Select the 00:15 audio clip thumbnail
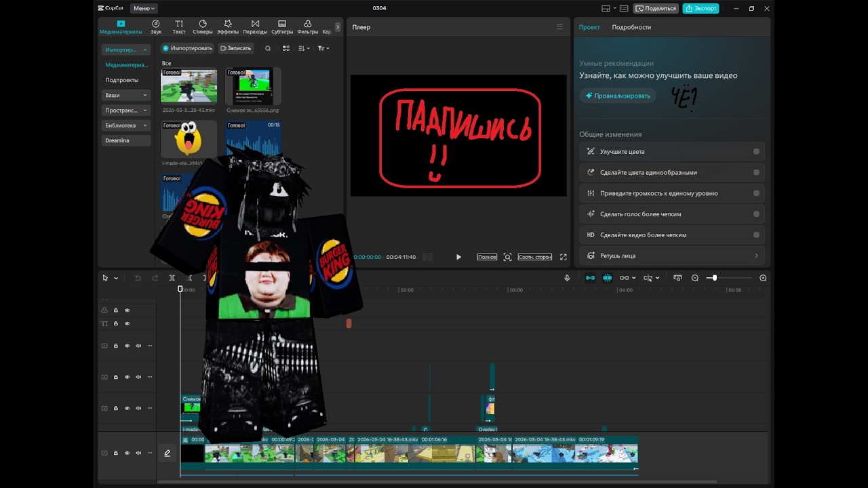Image resolution: width=868 pixels, height=488 pixels. [253, 138]
